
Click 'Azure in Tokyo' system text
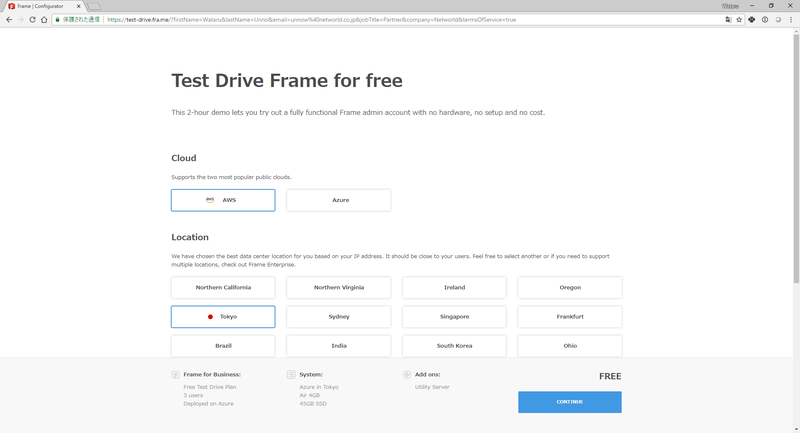(x=319, y=387)
